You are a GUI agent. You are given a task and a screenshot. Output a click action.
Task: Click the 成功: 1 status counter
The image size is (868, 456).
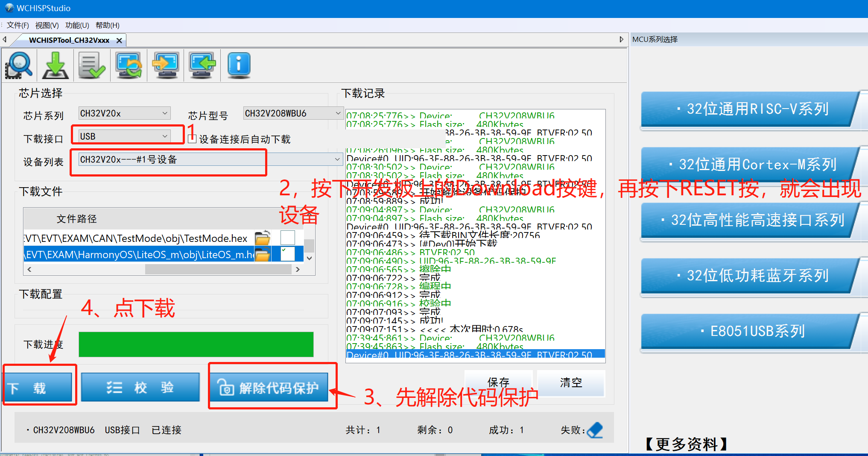point(506,430)
